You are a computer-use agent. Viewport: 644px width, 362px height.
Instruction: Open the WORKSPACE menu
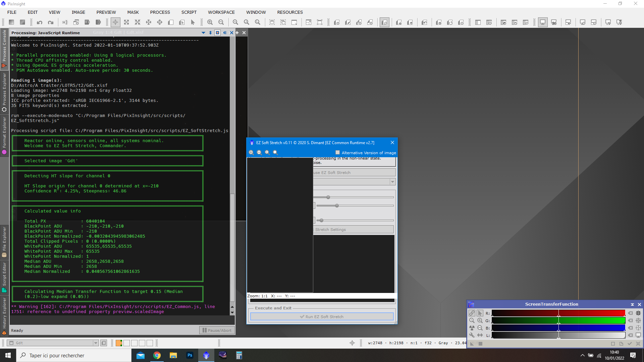[221, 12]
